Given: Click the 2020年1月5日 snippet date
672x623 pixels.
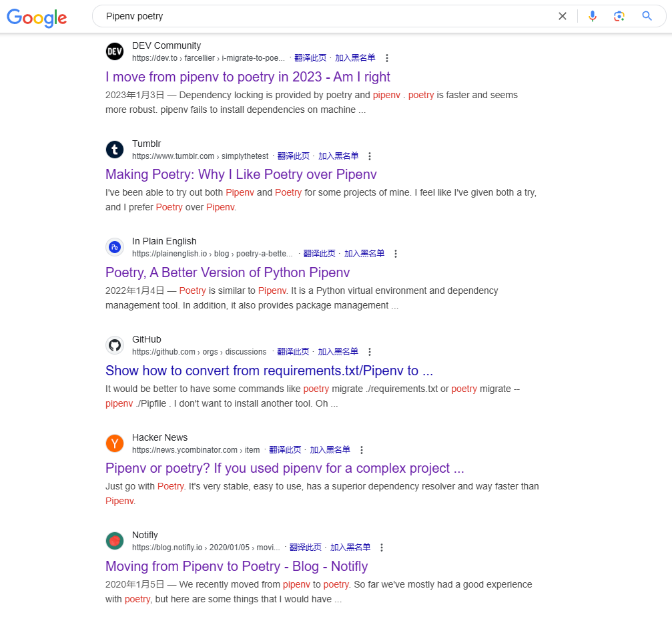Looking at the screenshot, I should [135, 584].
